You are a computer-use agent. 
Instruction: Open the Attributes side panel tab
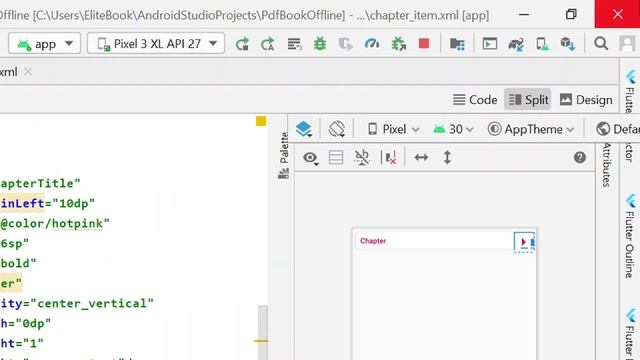[x=607, y=165]
